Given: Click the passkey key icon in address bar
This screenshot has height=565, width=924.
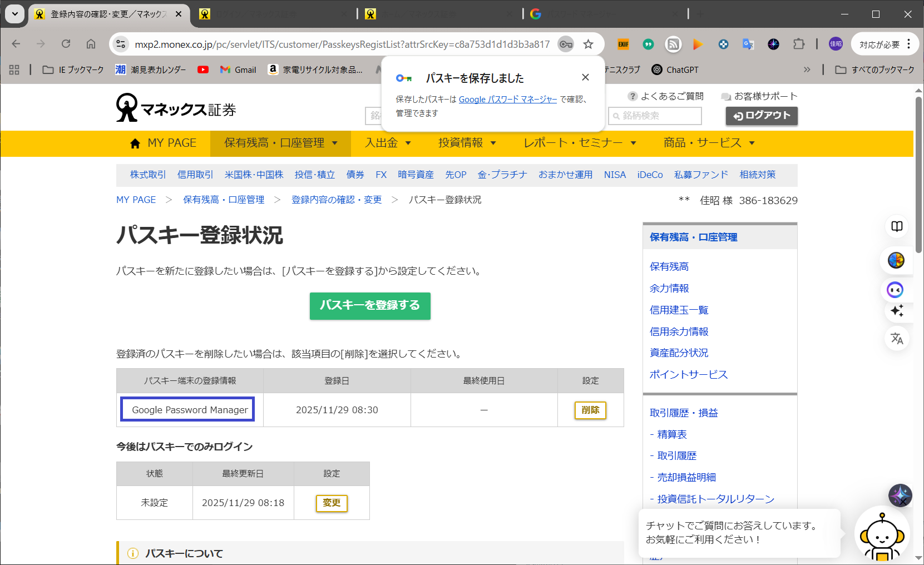Looking at the screenshot, I should pos(566,44).
